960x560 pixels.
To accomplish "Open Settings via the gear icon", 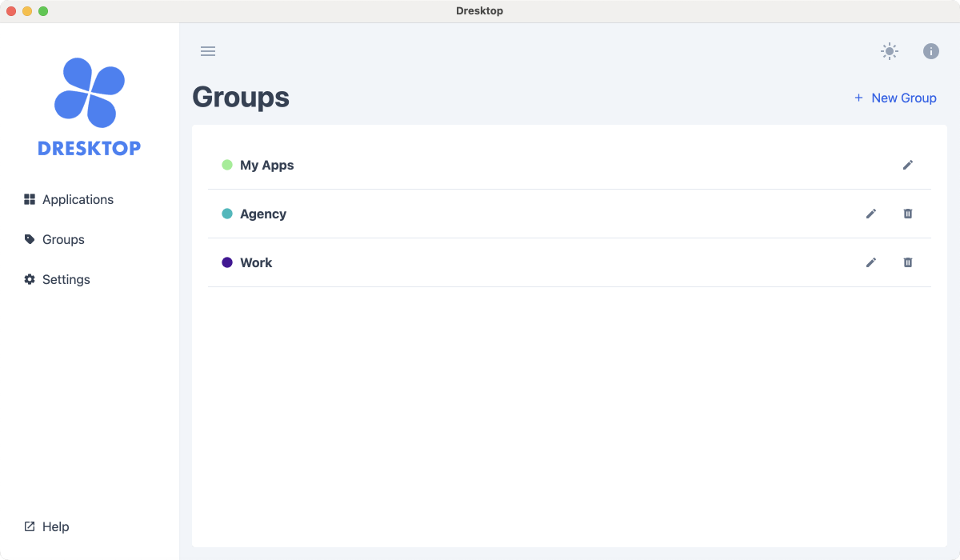I will point(30,279).
